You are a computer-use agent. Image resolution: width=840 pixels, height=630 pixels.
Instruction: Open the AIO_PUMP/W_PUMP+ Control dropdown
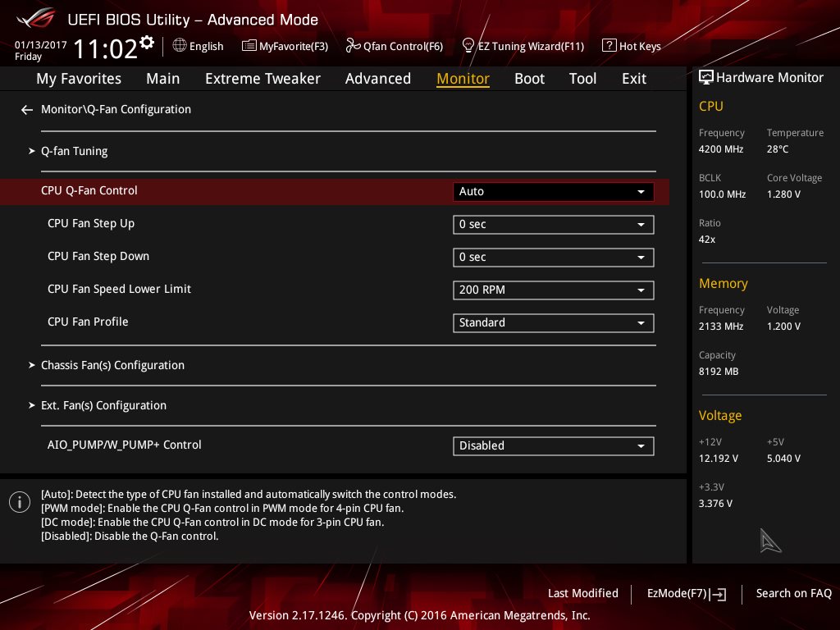click(553, 445)
